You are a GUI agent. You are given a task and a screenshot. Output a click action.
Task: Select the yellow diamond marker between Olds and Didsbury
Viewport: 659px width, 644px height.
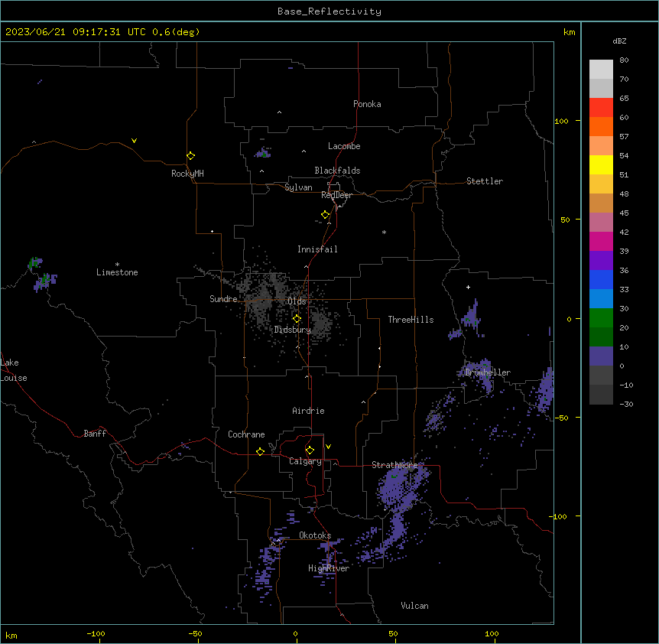point(297,319)
